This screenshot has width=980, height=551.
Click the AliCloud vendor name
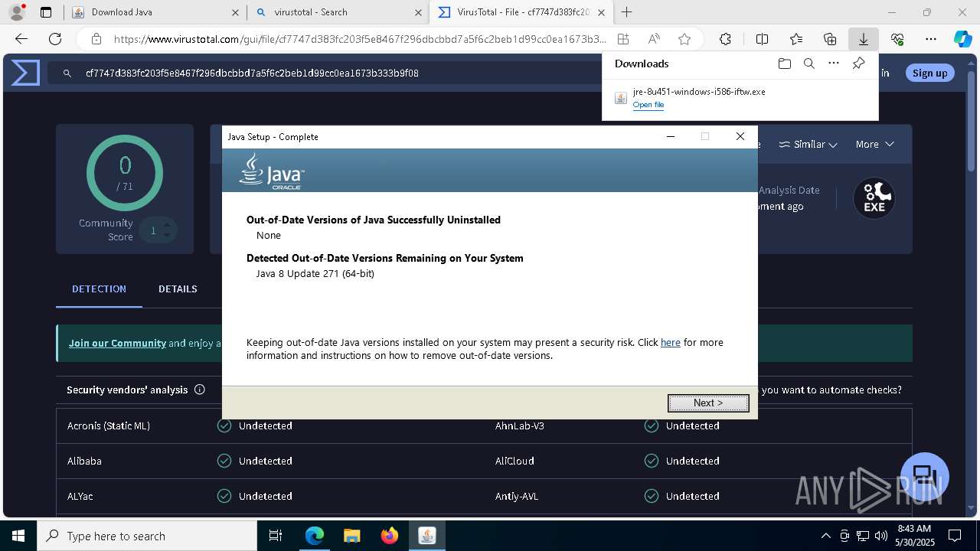pos(514,461)
